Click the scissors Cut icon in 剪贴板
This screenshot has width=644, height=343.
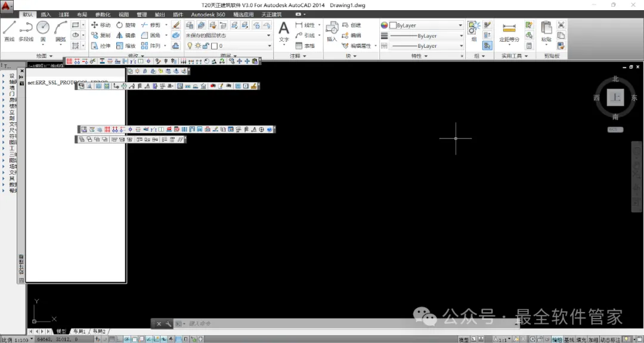tap(561, 25)
